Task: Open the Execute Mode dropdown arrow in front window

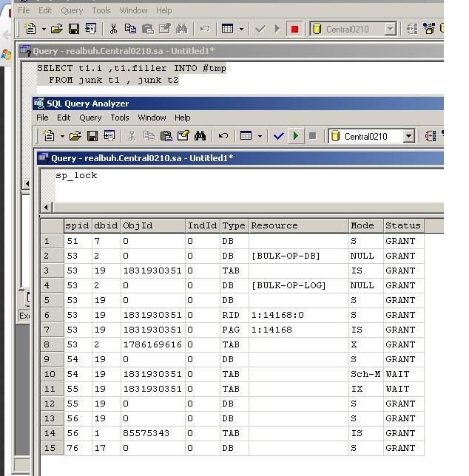Action: [x=260, y=136]
